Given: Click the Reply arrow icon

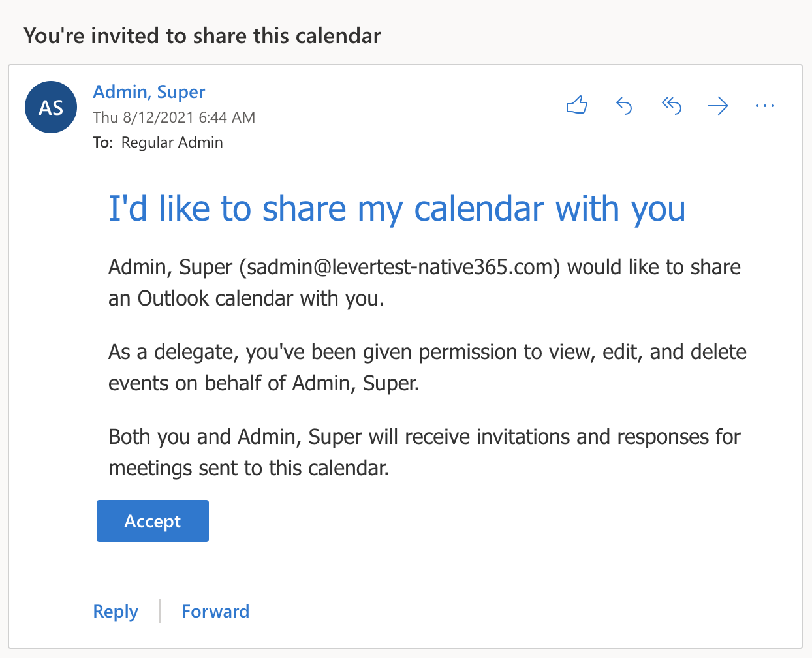Looking at the screenshot, I should (624, 105).
